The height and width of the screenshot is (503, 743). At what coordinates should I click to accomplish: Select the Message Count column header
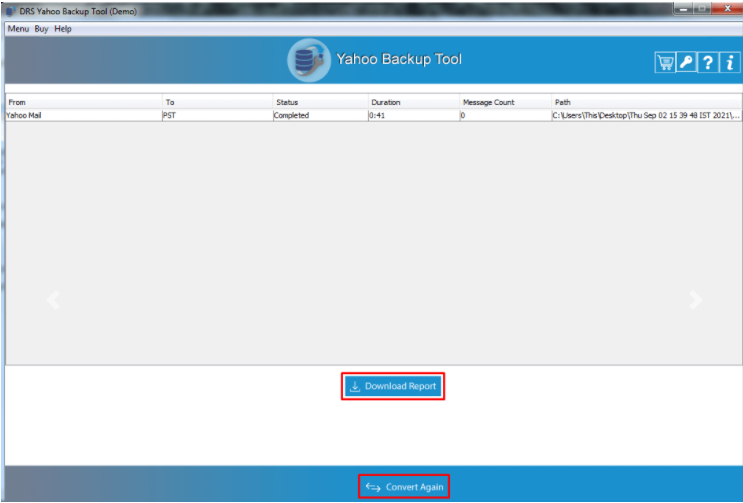pos(506,102)
